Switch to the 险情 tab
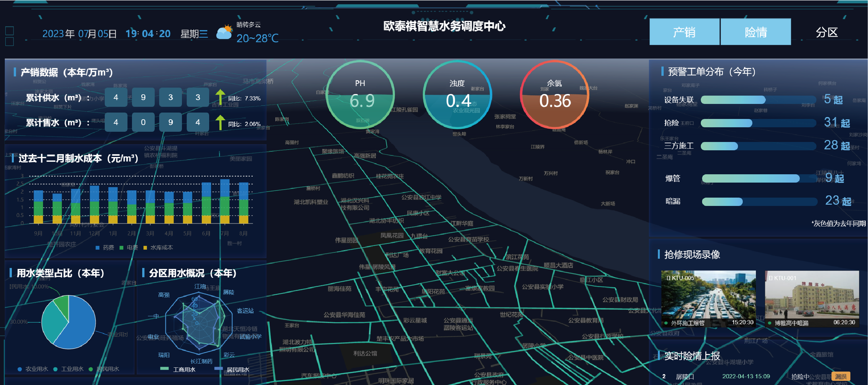Viewport: 868px width, 385px height. [756, 32]
